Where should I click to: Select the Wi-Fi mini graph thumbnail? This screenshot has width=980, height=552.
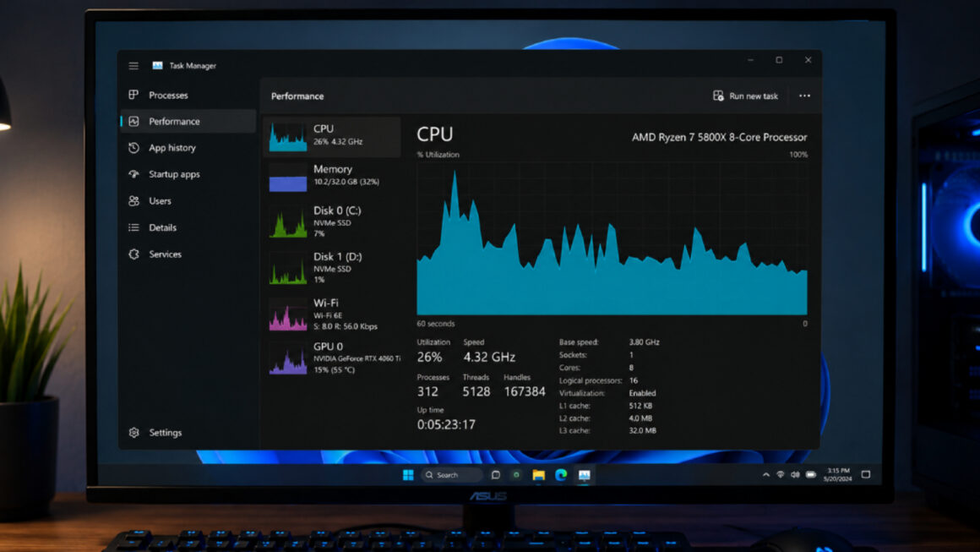coord(288,315)
